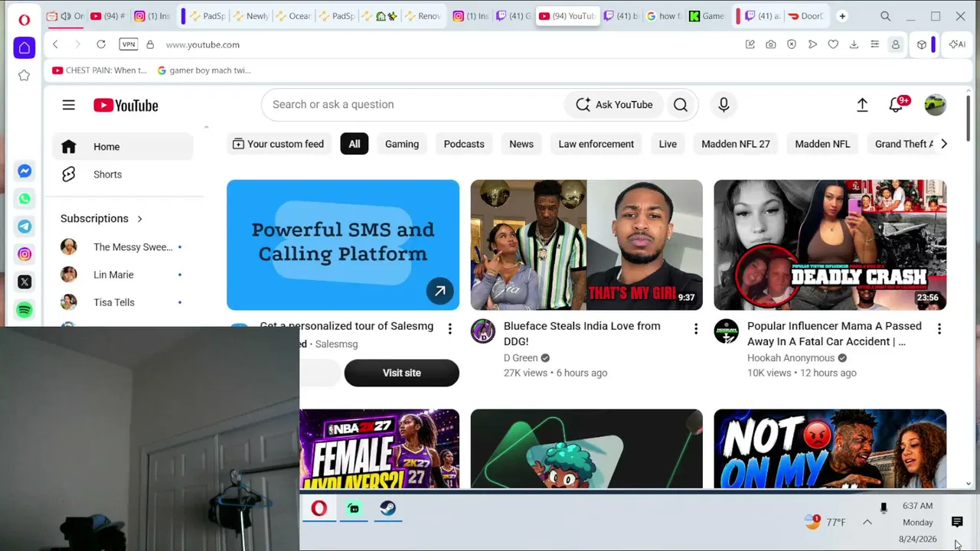The height and width of the screenshot is (551, 980).
Task: Select the Live category chip
Action: tap(668, 144)
